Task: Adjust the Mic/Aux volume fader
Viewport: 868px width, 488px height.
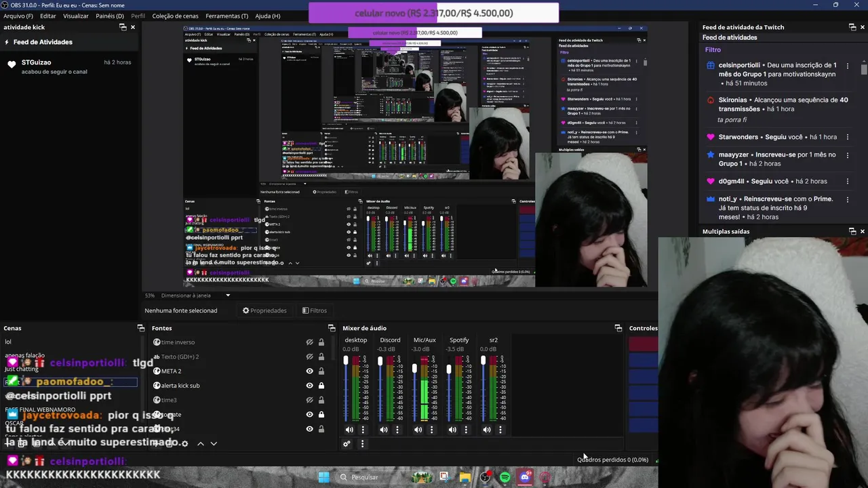Action: pyautogui.click(x=414, y=369)
